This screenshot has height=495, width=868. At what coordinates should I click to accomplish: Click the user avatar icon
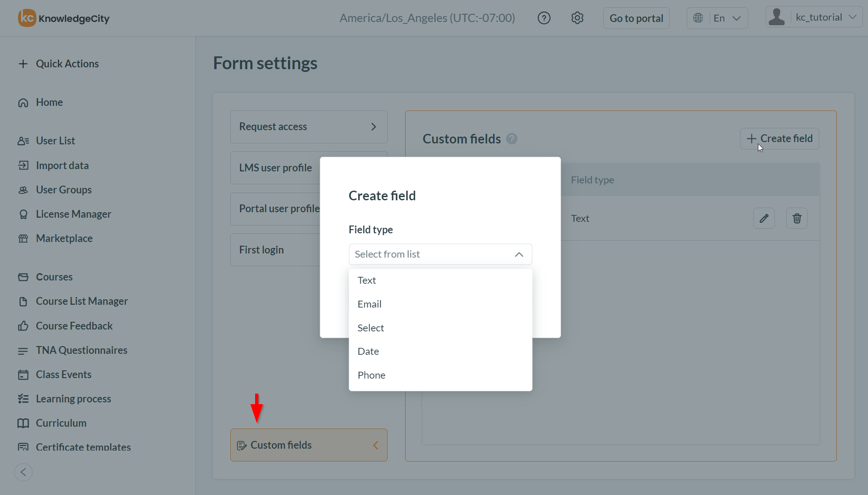point(777,17)
